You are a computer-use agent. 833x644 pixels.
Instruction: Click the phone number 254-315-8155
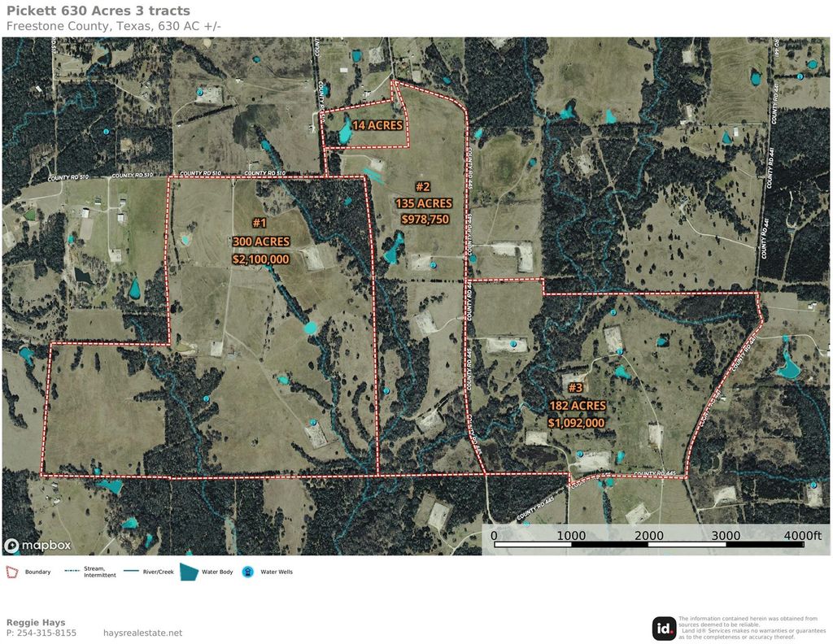click(x=41, y=633)
